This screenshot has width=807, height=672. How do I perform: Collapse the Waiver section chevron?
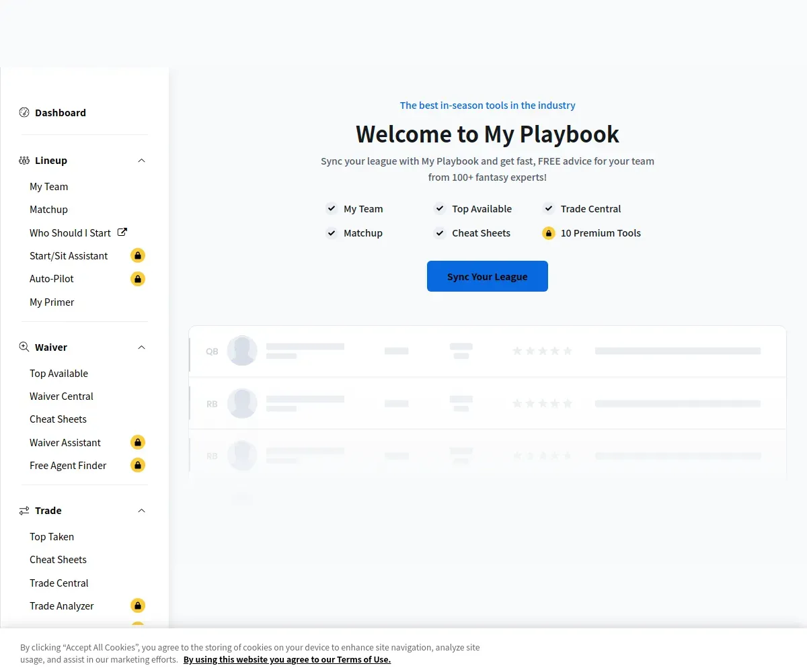pyautogui.click(x=141, y=347)
